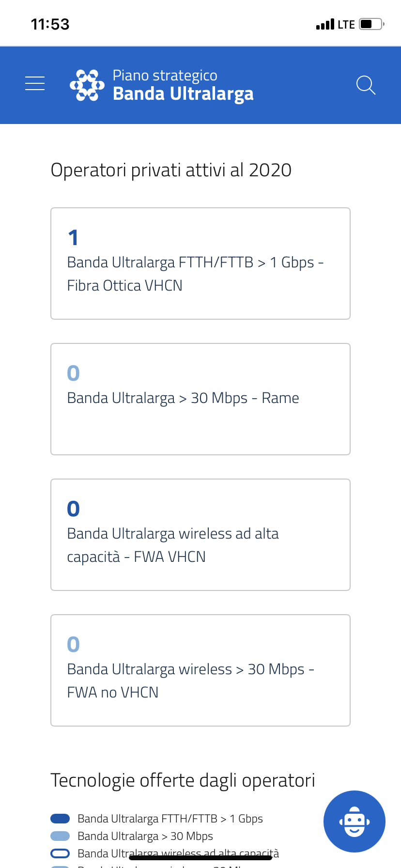Click the light blue 30 Mbps legend swatch
Screen dimensions: 401x868
click(60, 836)
